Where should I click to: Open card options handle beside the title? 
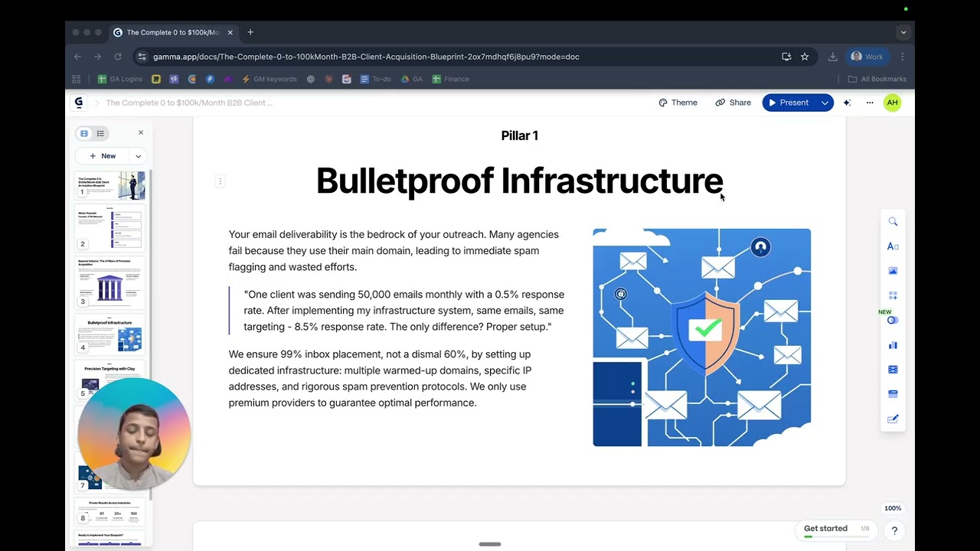coord(220,181)
